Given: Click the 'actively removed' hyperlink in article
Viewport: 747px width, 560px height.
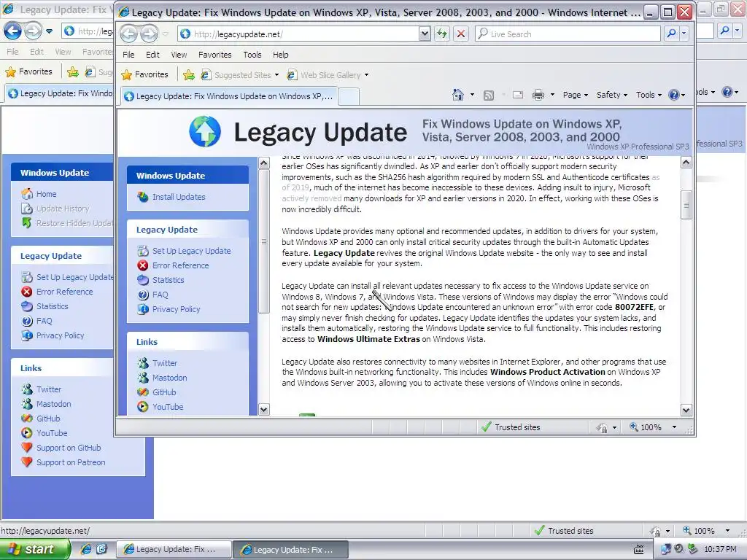Looking at the screenshot, I should [311, 198].
